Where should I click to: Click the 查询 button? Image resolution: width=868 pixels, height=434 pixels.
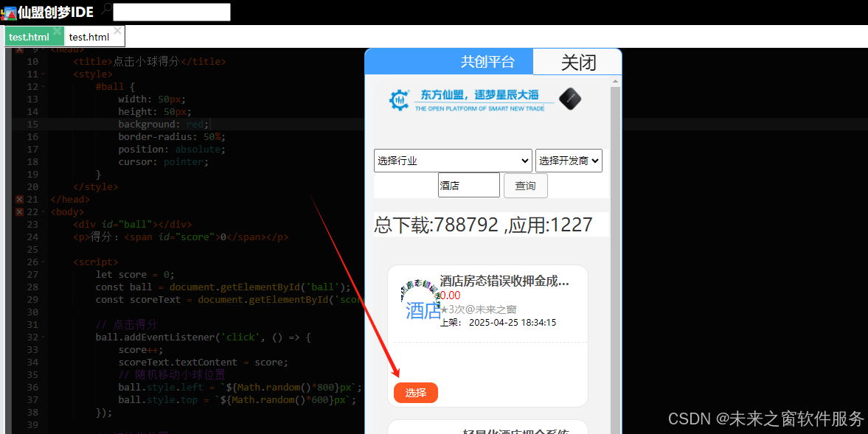pyautogui.click(x=525, y=186)
